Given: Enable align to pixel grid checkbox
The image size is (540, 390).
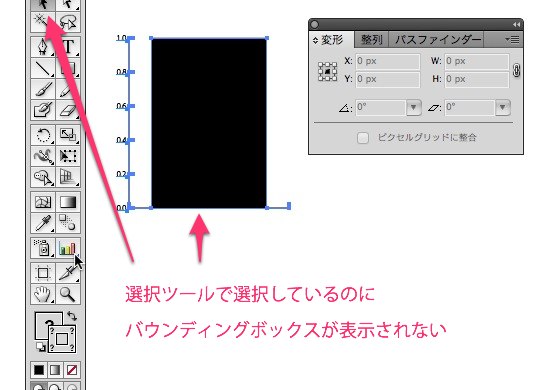Looking at the screenshot, I should [363, 138].
